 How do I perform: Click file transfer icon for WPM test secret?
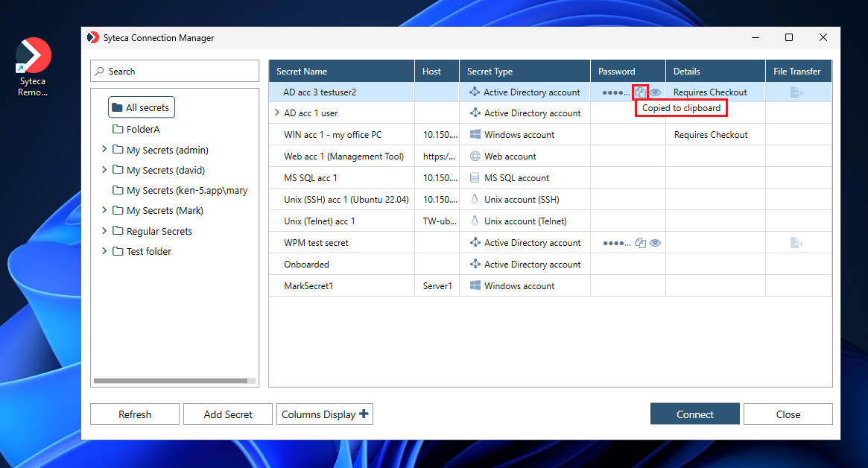796,243
